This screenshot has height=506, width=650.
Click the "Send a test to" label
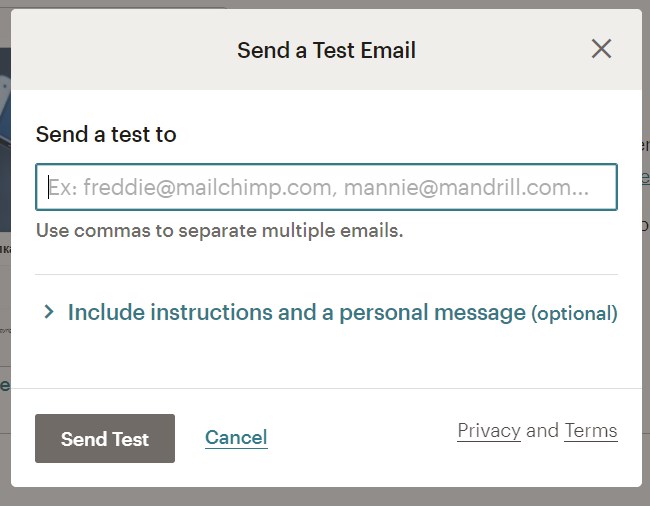point(106,134)
